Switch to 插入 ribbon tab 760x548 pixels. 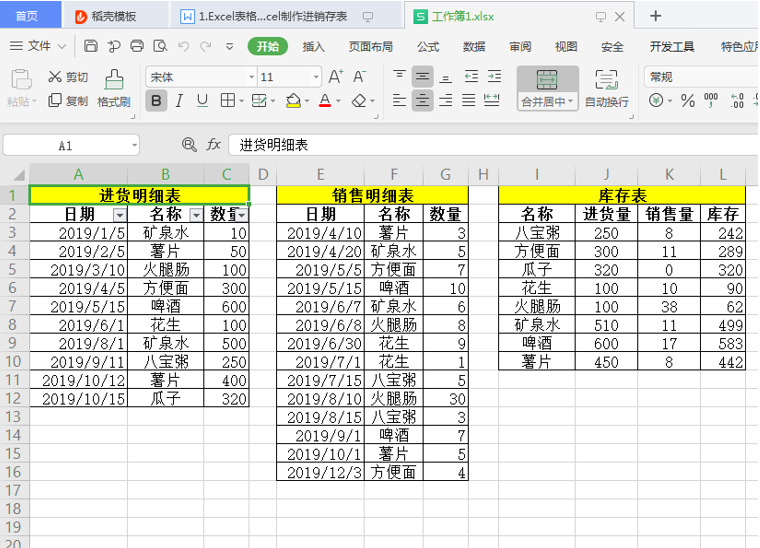click(x=313, y=47)
